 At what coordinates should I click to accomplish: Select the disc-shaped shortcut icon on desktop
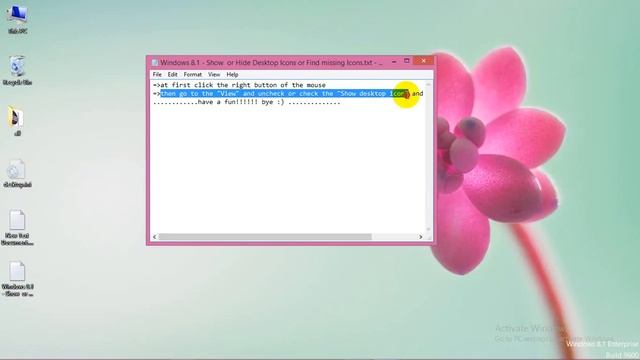[x=17, y=173]
